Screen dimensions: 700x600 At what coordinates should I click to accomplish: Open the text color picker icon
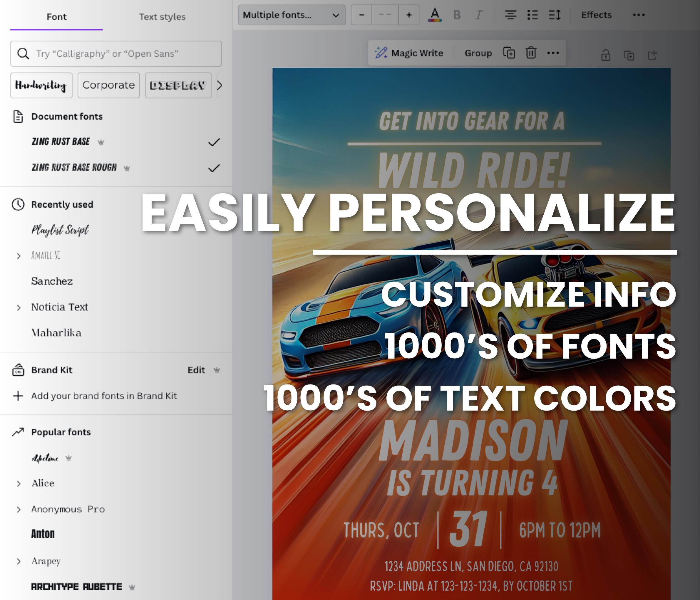click(x=435, y=15)
